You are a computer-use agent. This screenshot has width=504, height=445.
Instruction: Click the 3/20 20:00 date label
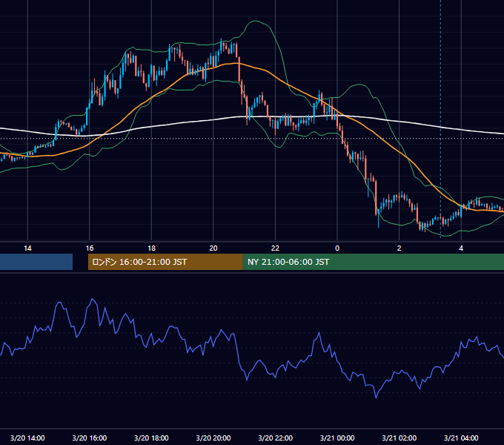213,438
